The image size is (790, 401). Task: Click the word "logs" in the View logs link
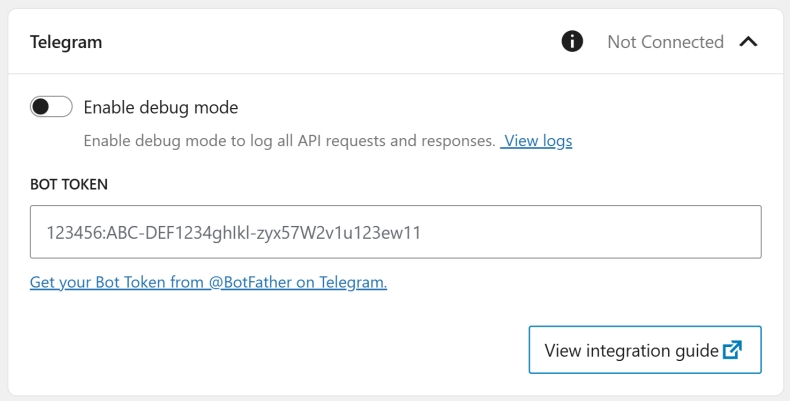click(555, 141)
